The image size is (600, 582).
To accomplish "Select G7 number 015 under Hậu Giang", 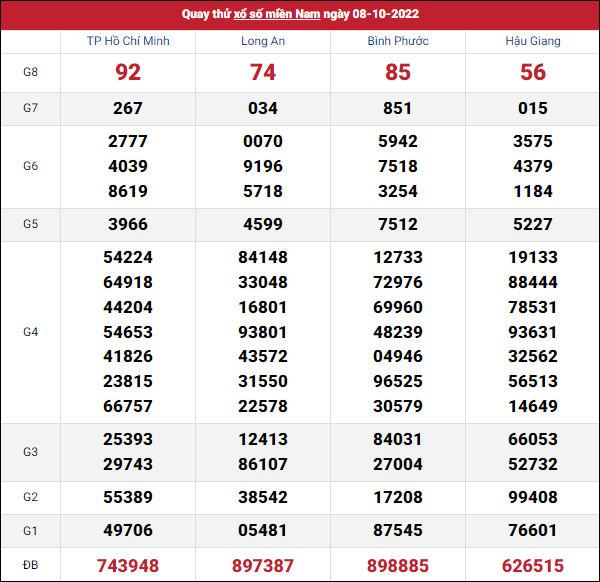I will [x=533, y=108].
